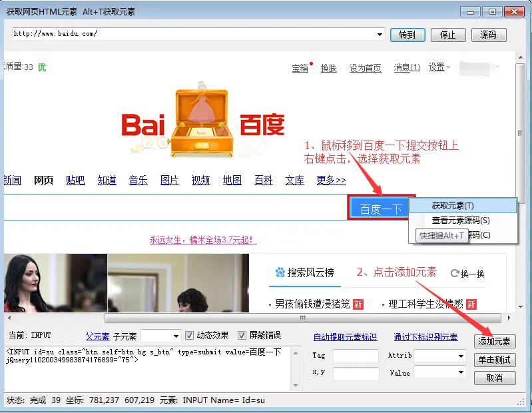Open the 理工科学生没情感 headline

coord(425,304)
